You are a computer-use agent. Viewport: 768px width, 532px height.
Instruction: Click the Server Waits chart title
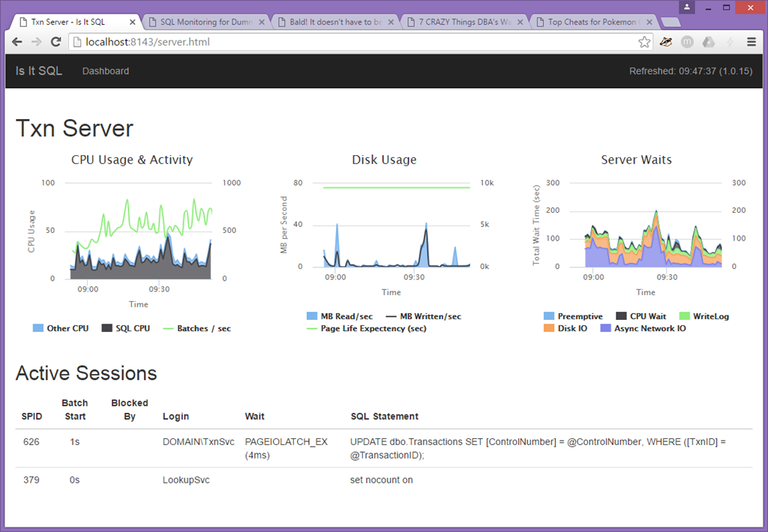coord(636,160)
